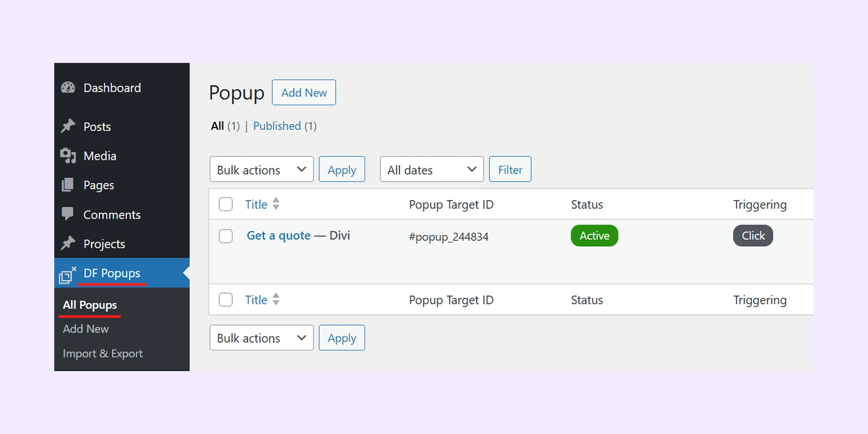Viewport: 868px width, 434px height.
Task: Expand the All dates filter dropdown
Action: (x=431, y=169)
